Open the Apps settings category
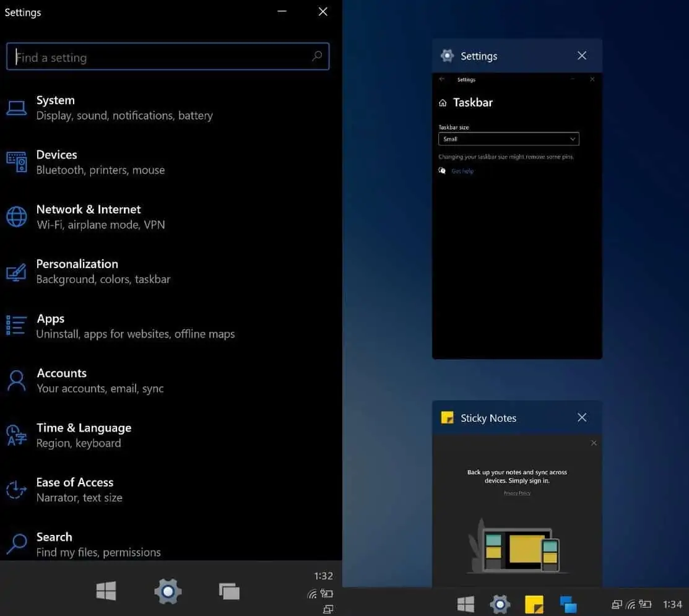This screenshot has height=616, width=689. click(x=135, y=326)
